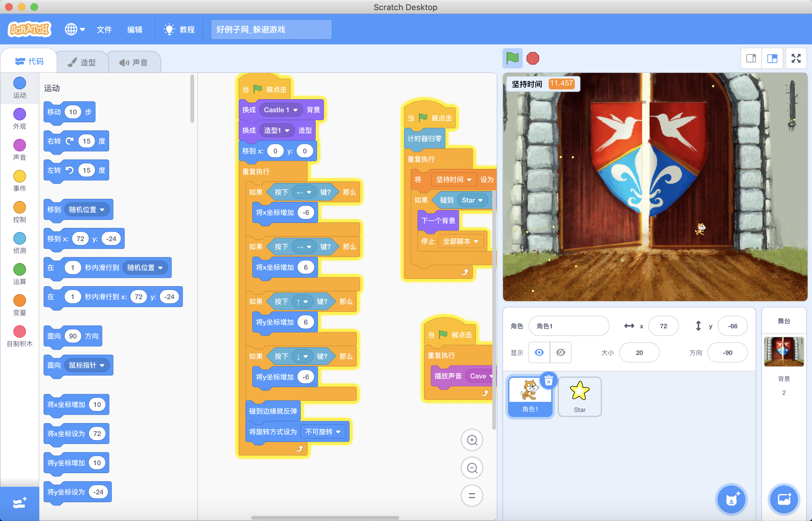Switch to the 声音 sounds tab

pos(134,62)
